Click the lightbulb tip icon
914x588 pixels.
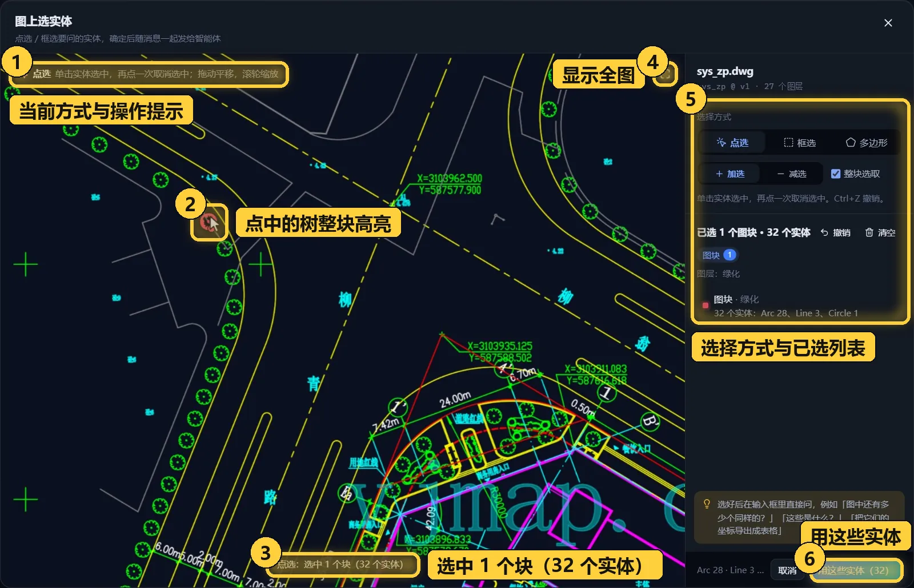pos(707,504)
